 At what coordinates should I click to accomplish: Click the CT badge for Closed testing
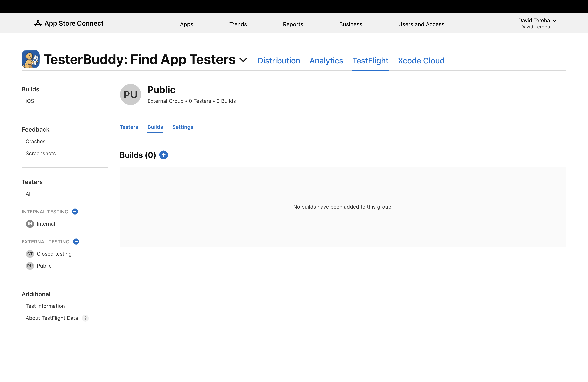pos(30,254)
